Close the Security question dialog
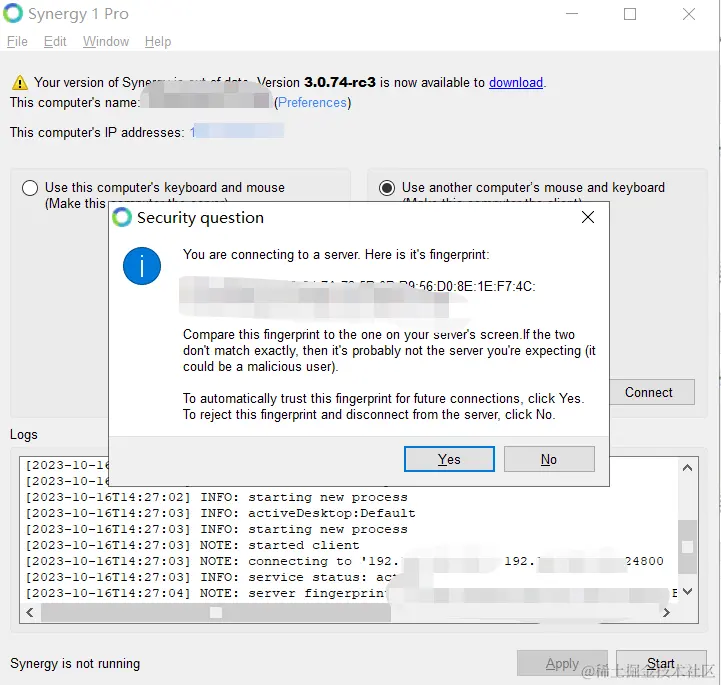The width and height of the screenshot is (721, 685). [588, 217]
